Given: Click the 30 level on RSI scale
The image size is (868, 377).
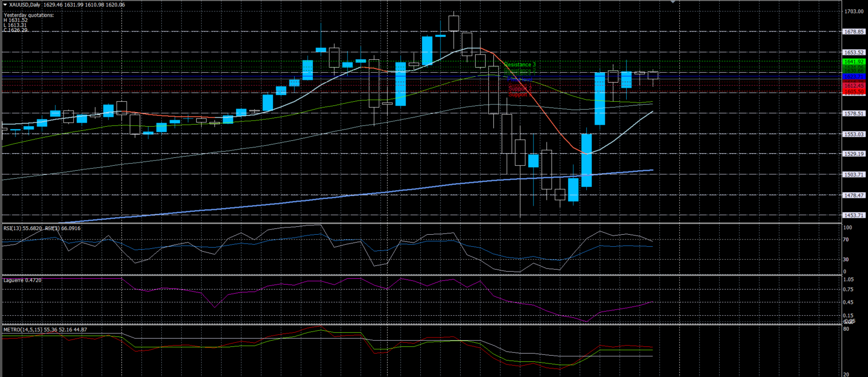Looking at the screenshot, I should tap(846, 259).
